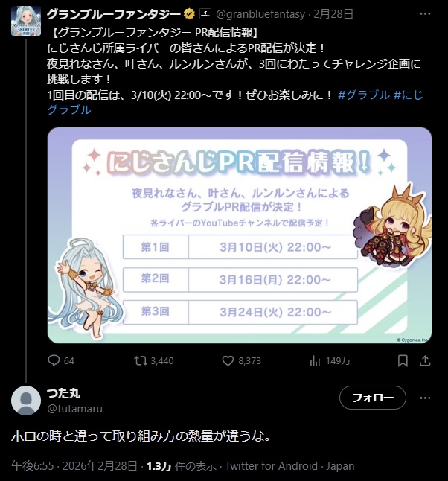Follow つた丸 with フォロー button
Image resolution: width=448 pixels, height=481 pixels.
coord(373,398)
